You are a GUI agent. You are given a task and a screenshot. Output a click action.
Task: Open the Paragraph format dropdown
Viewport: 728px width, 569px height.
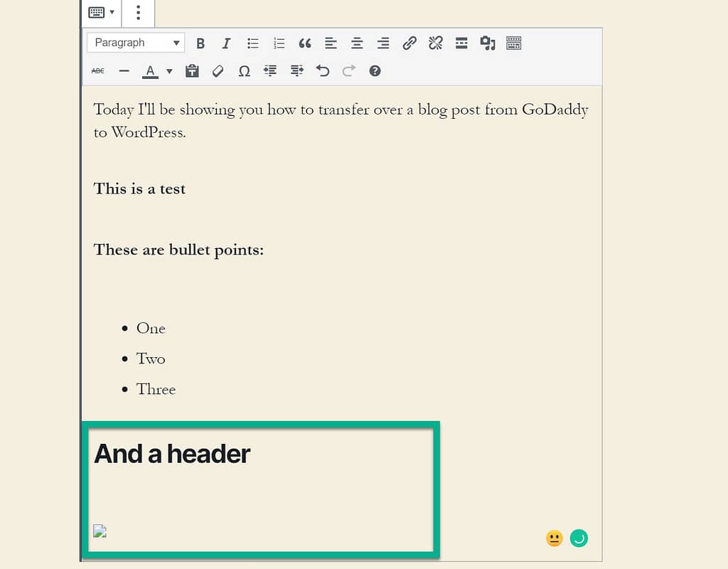(136, 43)
